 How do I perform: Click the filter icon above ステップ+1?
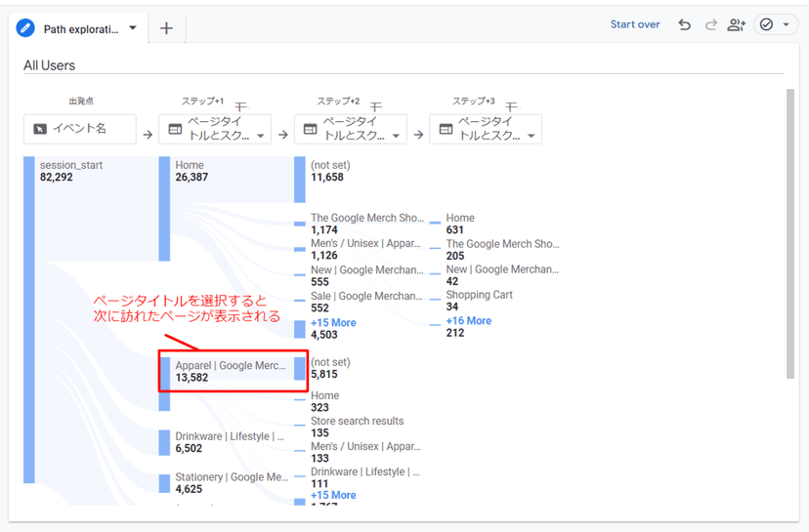[241, 106]
